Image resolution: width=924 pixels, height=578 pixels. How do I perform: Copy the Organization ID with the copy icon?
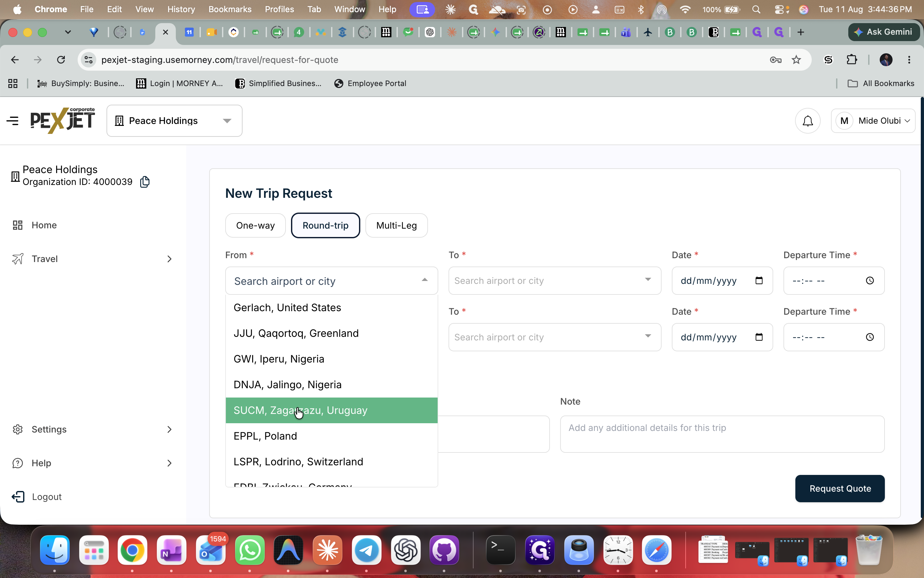point(145,182)
